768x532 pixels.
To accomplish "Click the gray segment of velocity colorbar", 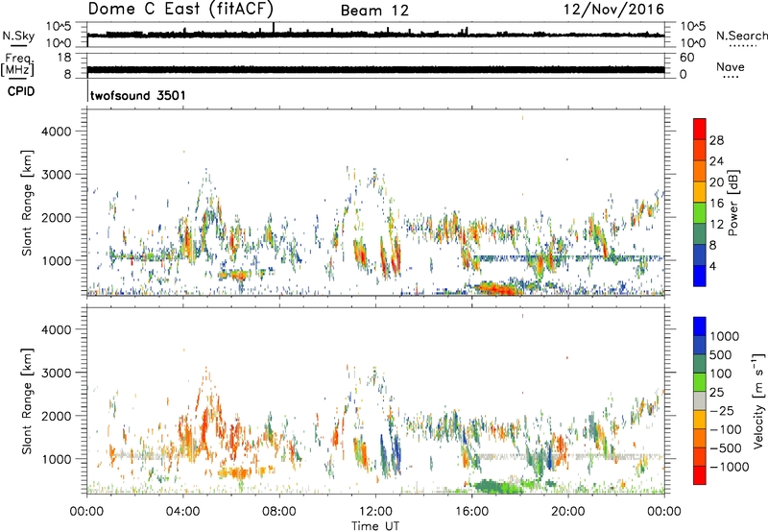I will [x=700, y=400].
